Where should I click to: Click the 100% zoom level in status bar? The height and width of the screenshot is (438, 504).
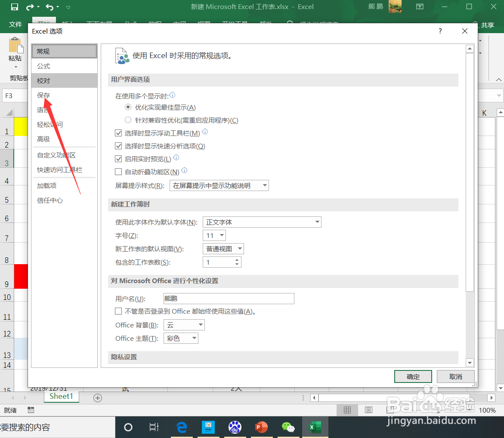pos(487,410)
